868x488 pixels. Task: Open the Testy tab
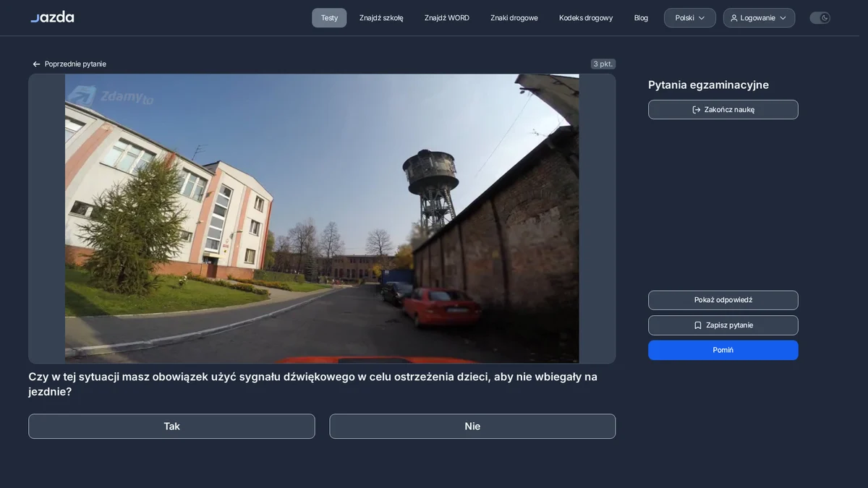(x=329, y=18)
